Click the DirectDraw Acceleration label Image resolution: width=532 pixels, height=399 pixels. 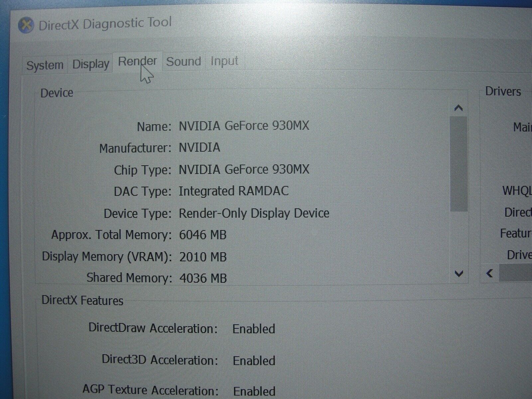click(153, 328)
